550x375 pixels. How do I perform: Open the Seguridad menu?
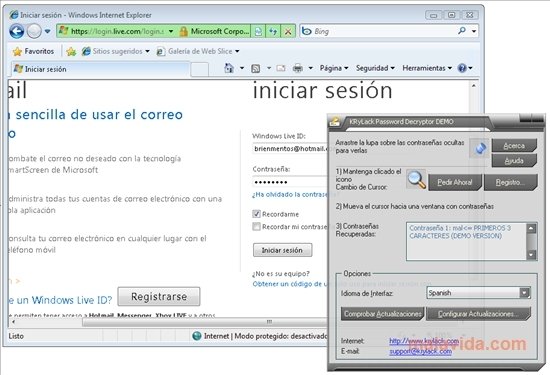pyautogui.click(x=375, y=68)
